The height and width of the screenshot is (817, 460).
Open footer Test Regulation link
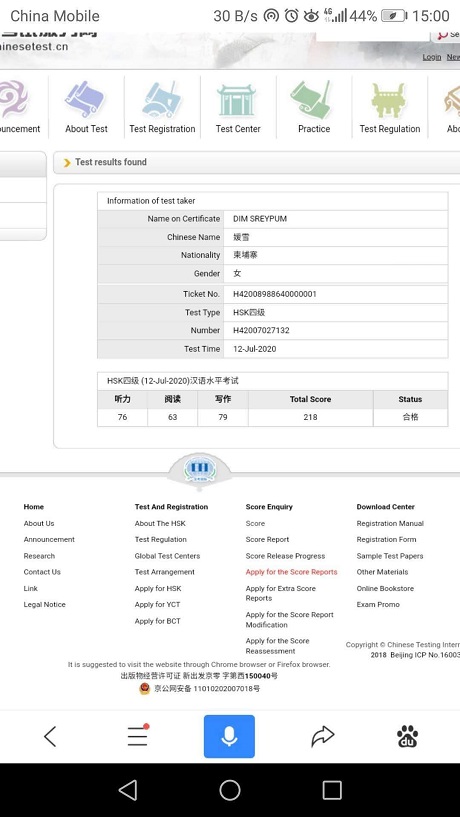coord(160,539)
